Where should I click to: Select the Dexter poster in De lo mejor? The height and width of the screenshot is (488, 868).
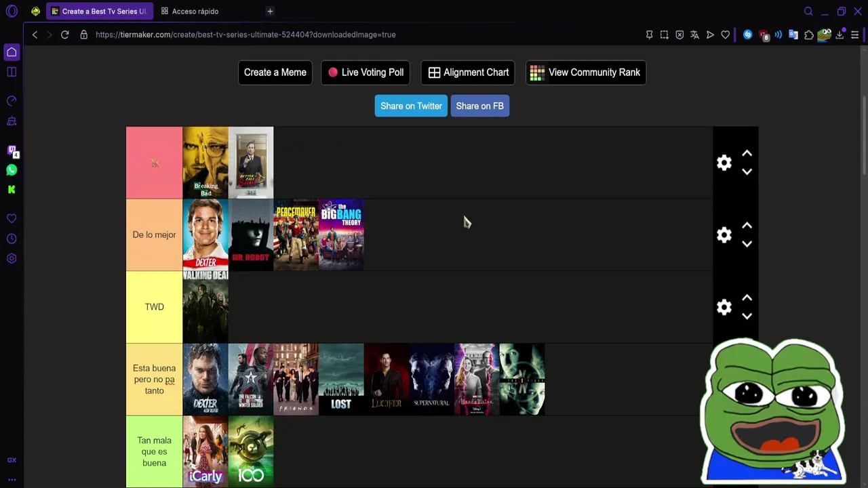coord(205,235)
